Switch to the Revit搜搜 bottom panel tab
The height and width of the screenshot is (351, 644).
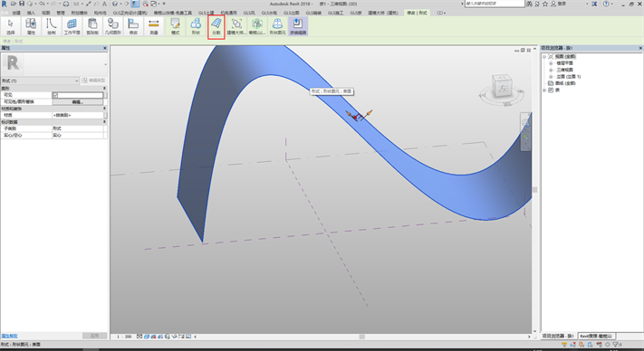coord(596,336)
